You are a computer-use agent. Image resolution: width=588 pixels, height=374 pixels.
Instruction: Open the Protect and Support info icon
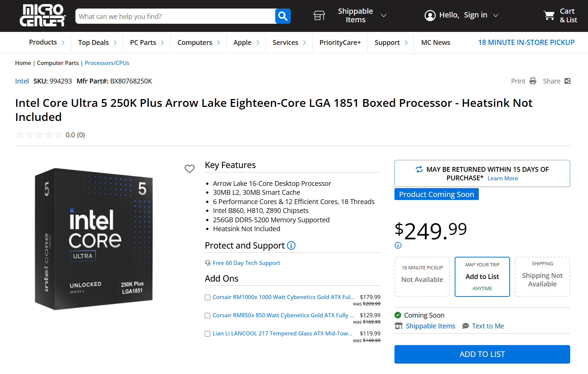(x=291, y=246)
